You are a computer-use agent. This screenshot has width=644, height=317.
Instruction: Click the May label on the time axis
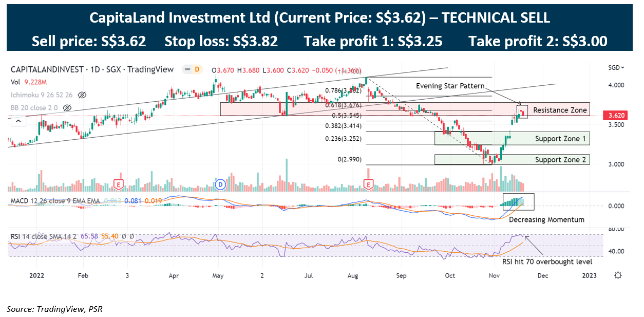[x=219, y=275]
